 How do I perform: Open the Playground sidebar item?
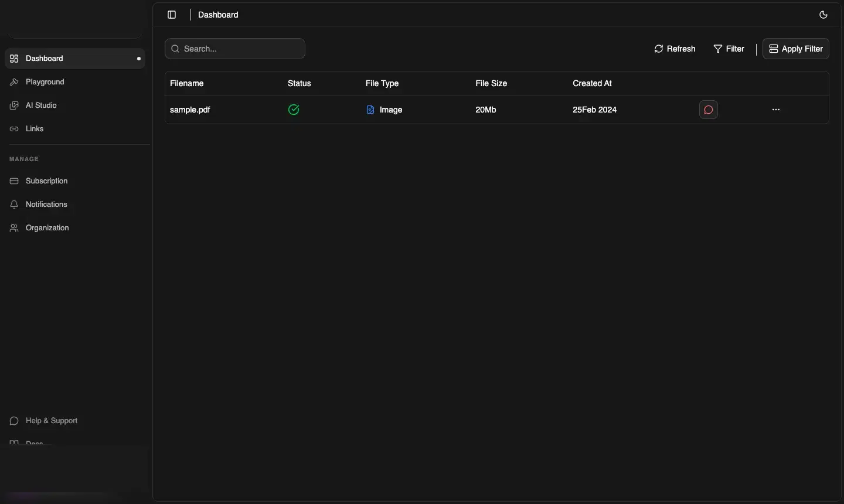pyautogui.click(x=75, y=82)
